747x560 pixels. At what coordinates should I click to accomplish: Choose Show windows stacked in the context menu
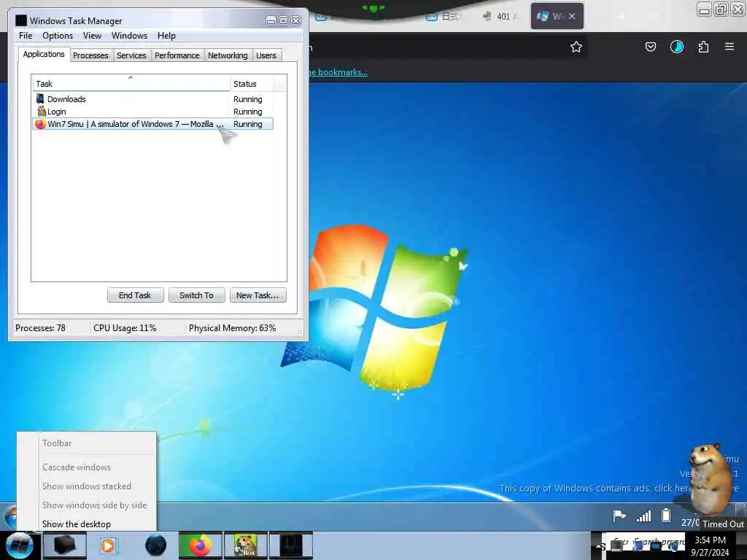click(x=87, y=486)
